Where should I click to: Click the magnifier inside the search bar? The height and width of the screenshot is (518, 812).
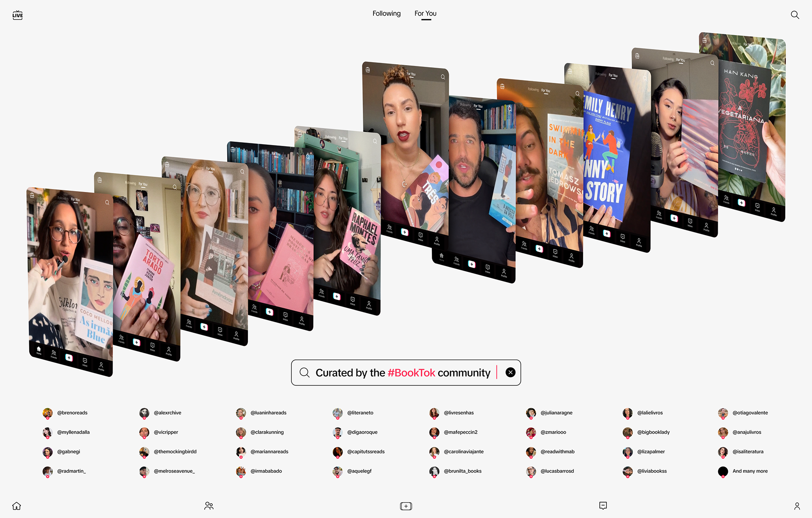[x=304, y=373]
